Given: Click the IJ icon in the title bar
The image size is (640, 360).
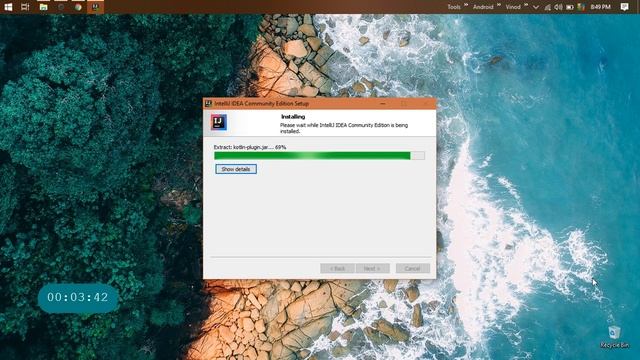Looking at the screenshot, I should click(x=208, y=104).
